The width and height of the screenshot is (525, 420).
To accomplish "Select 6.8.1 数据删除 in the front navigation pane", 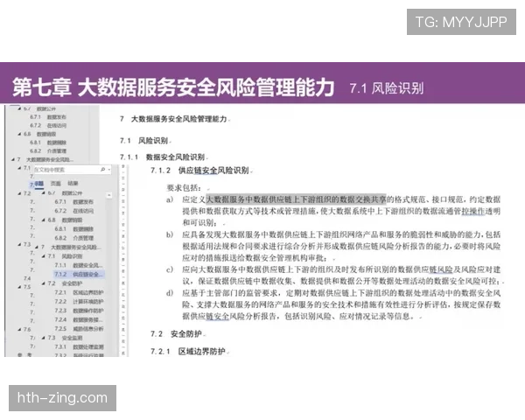I will (74, 228).
